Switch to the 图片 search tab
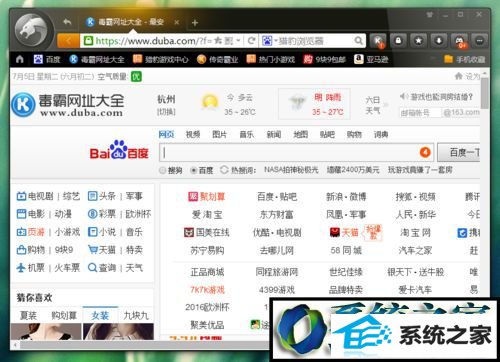 (x=219, y=134)
